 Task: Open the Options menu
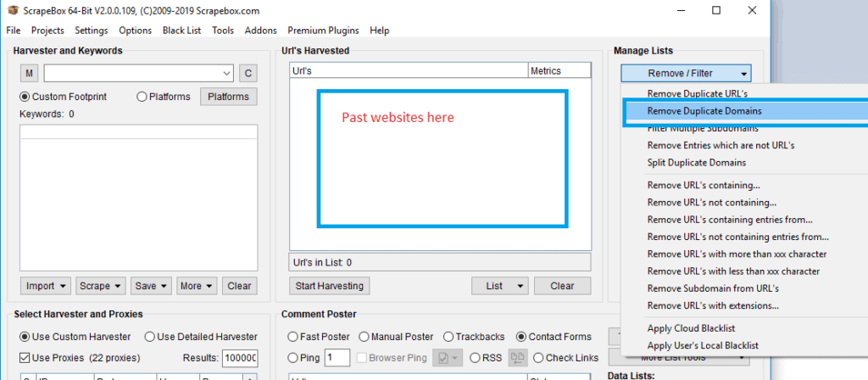[135, 31]
